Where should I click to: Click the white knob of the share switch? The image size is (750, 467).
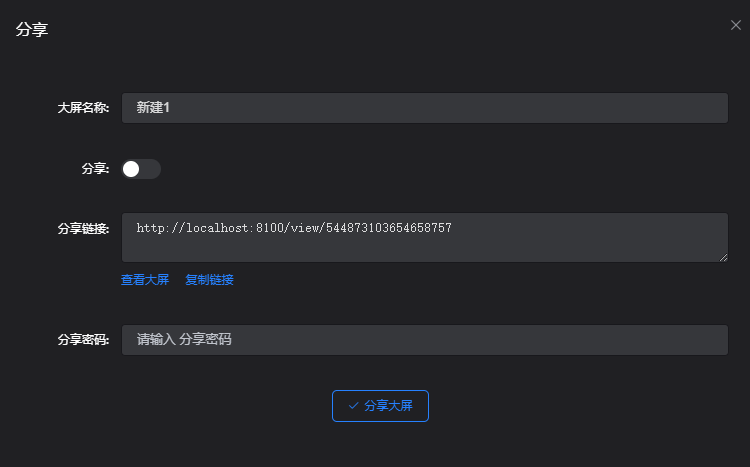tap(131, 169)
